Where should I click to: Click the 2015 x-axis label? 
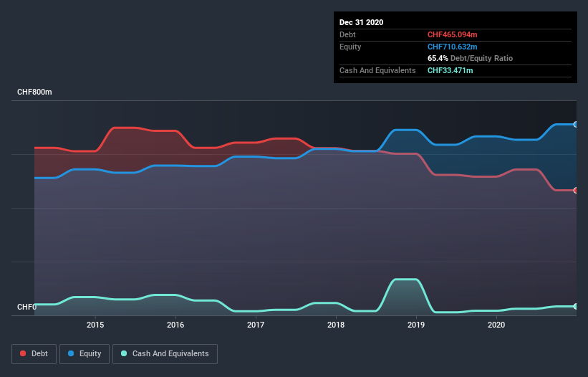[95, 325]
